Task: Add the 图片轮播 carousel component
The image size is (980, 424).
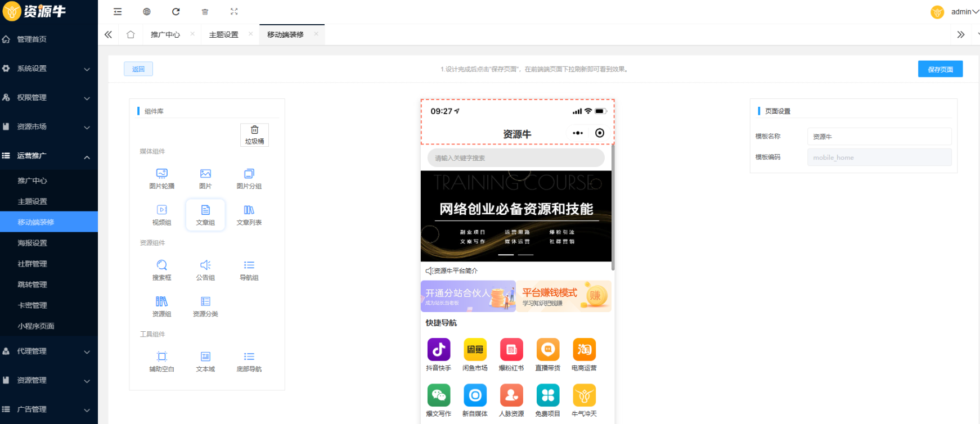Action: coord(161,178)
